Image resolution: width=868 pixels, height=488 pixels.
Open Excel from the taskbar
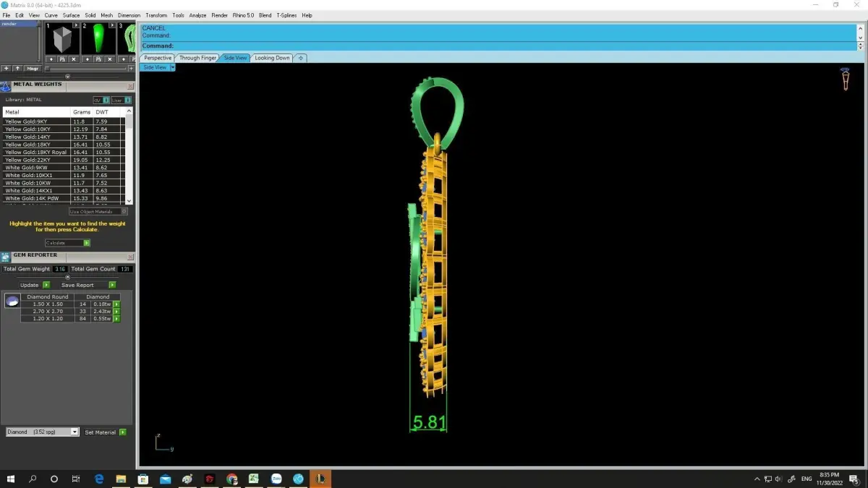click(254, 479)
